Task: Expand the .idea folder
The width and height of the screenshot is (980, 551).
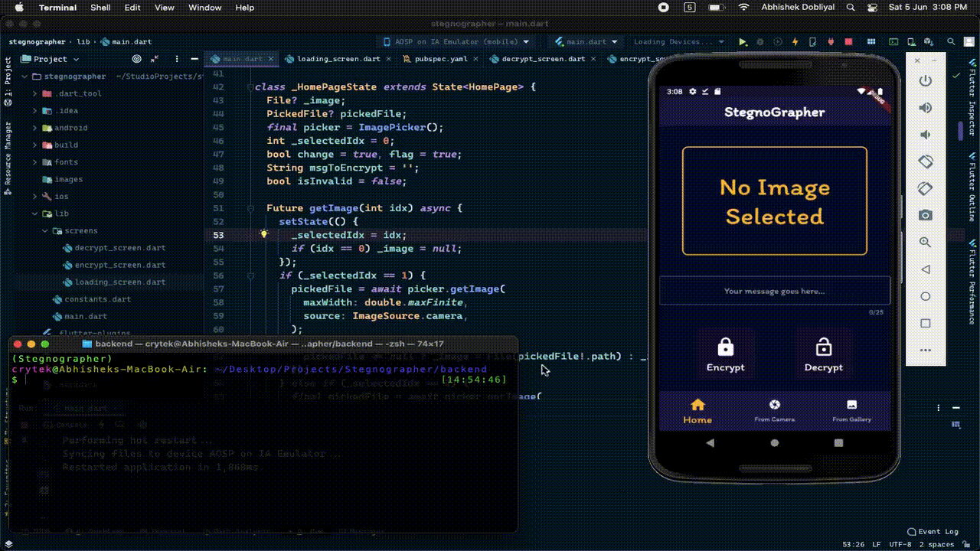Action: point(35,111)
